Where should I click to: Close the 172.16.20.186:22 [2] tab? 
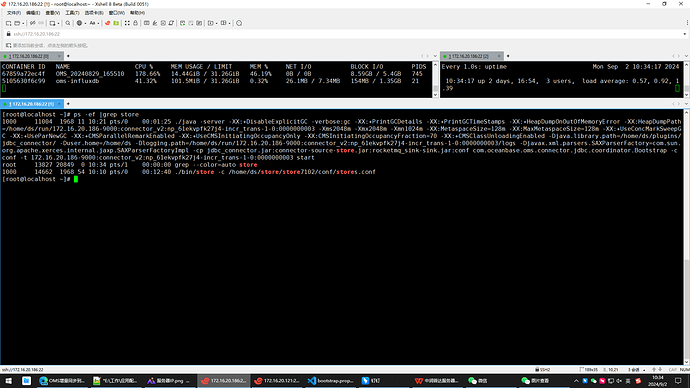(x=499, y=56)
